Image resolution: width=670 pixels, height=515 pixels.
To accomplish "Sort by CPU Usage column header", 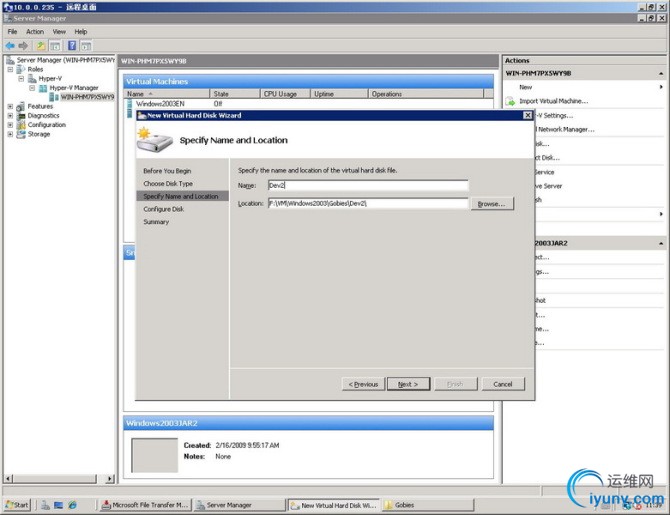I will tap(285, 94).
